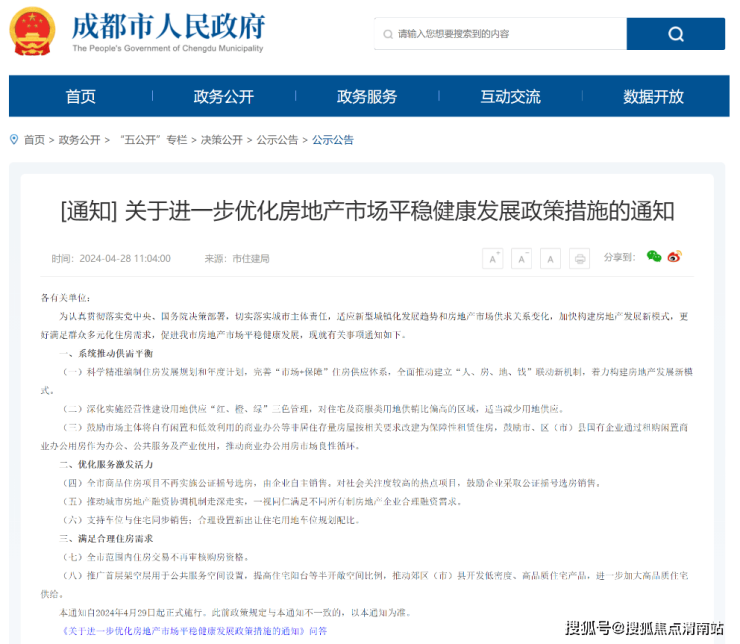The width and height of the screenshot is (740, 644).
Task: Share to Weibo via red icon
Action: click(x=674, y=256)
